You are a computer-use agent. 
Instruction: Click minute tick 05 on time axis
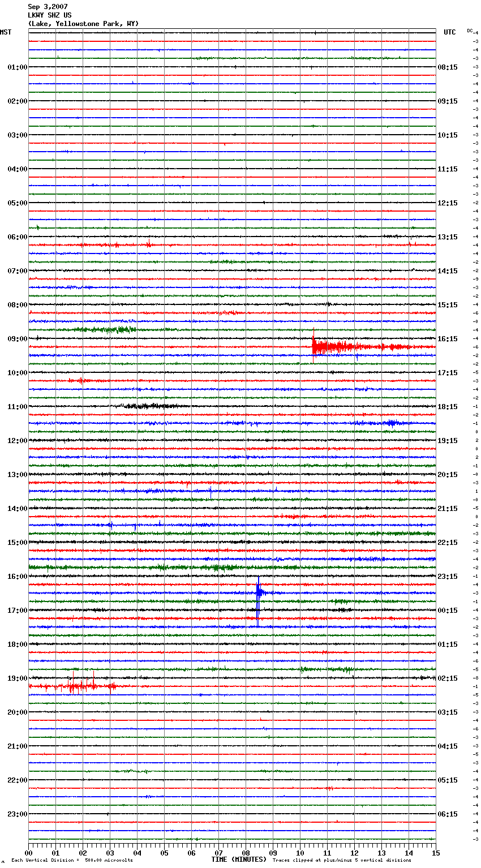(x=164, y=853)
